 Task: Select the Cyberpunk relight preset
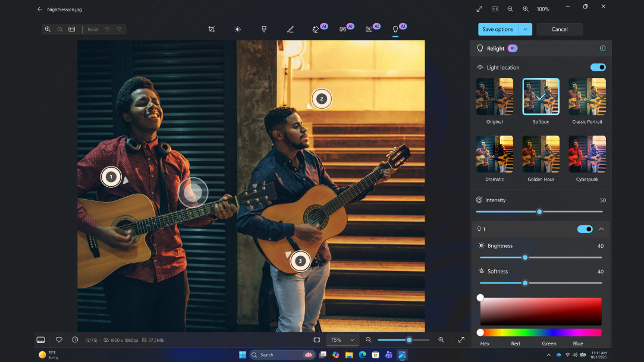pyautogui.click(x=587, y=154)
